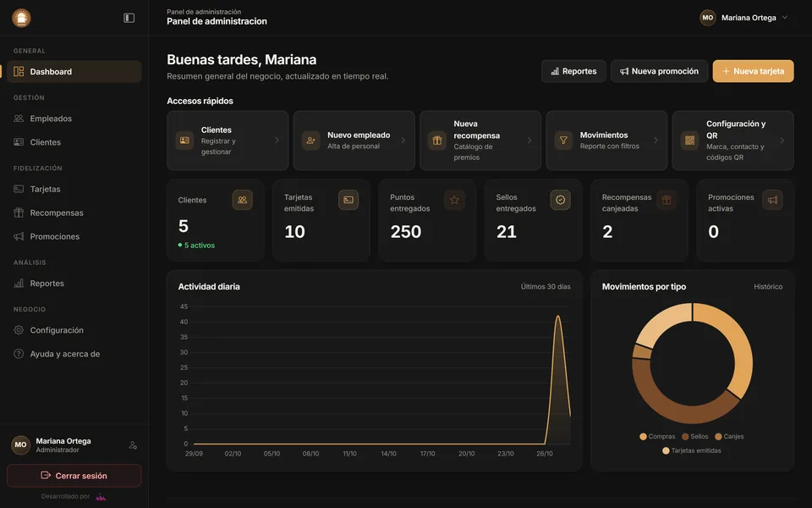Click the add-user icon on Nuevo empleado card

pos(310,141)
